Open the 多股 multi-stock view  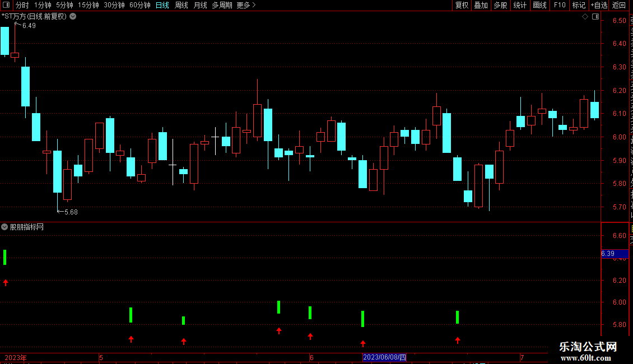click(500, 5)
